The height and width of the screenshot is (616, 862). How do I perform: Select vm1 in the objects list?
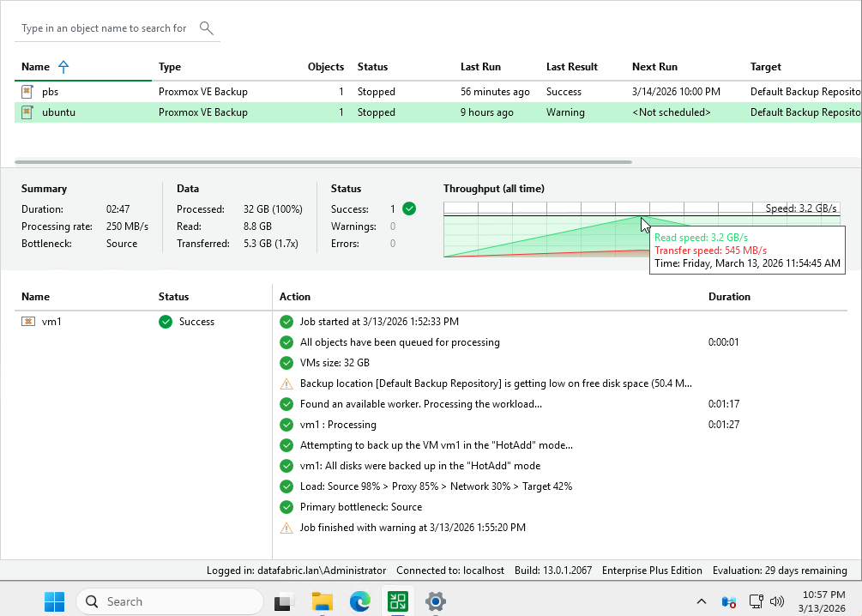click(51, 321)
